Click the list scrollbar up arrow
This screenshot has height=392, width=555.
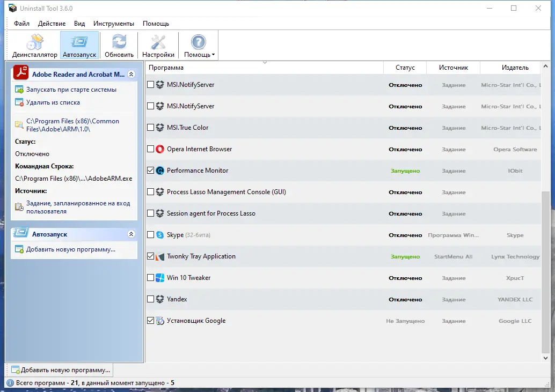coord(545,66)
